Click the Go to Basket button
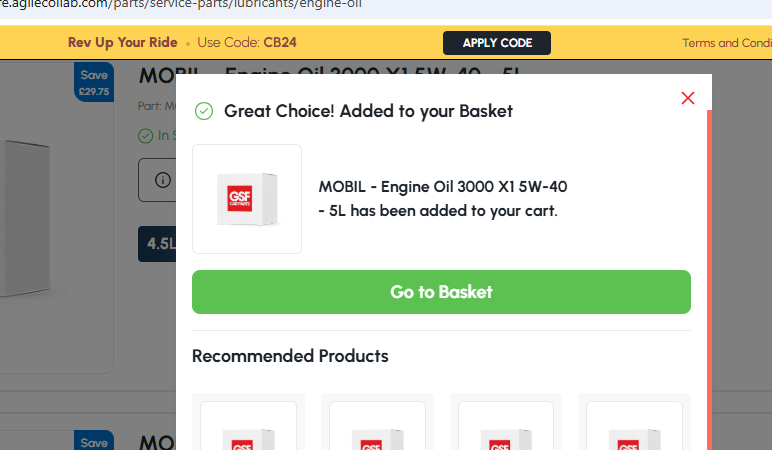This screenshot has height=450, width=772. [x=441, y=292]
